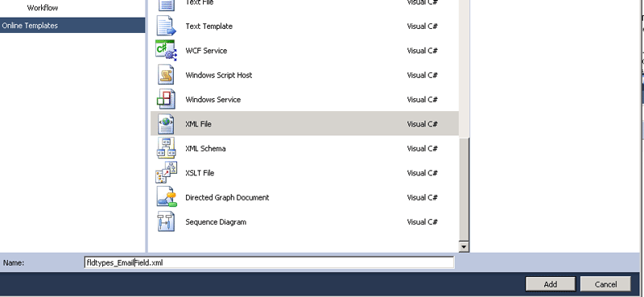Screen dimensions: 644x297
Task: Select the XML File globe icon
Action: point(166,124)
